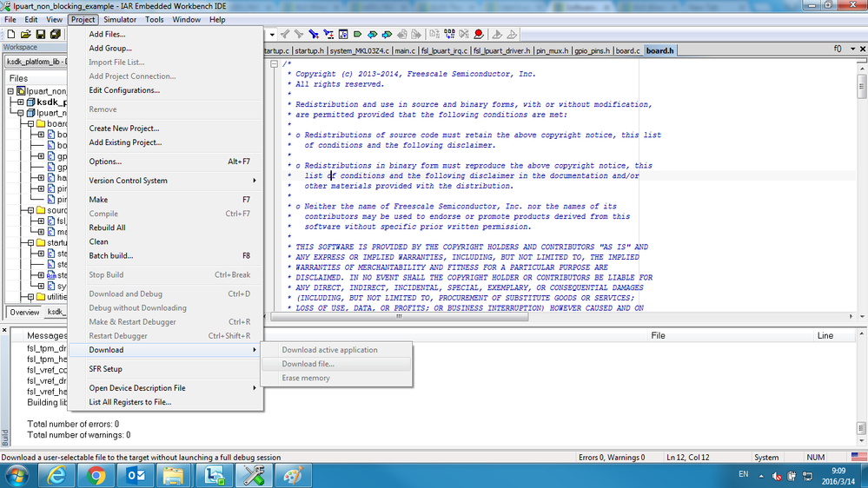The height and width of the screenshot is (488, 868).
Task: Click the Save toolbar icon
Action: pos(41,35)
